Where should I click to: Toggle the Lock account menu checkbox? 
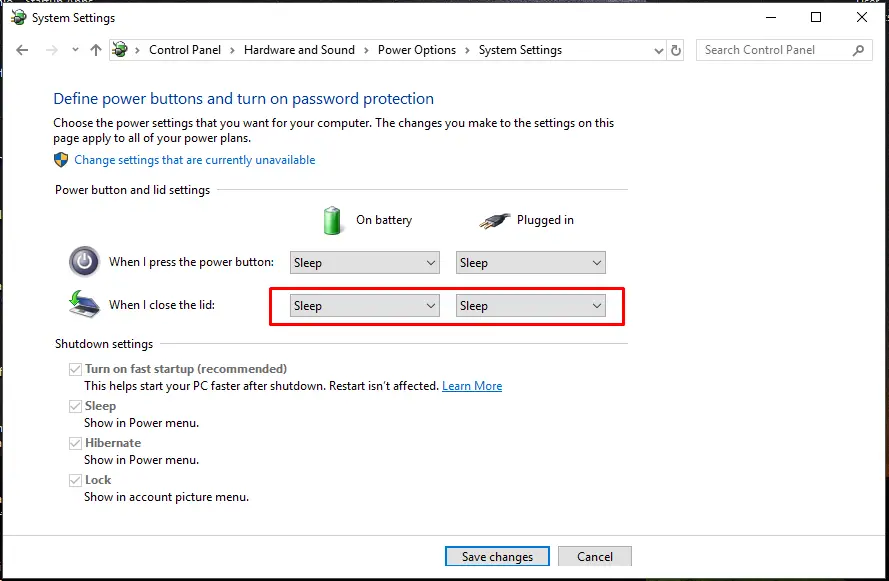(75, 480)
